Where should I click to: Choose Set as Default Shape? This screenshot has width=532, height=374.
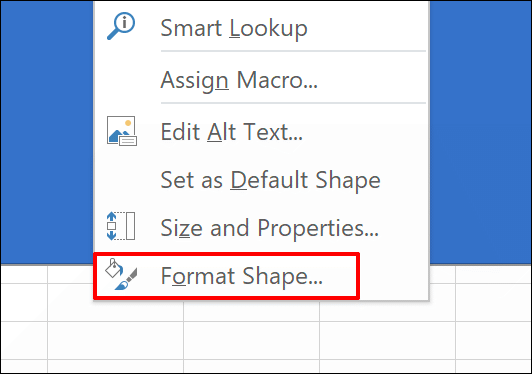tap(270, 180)
